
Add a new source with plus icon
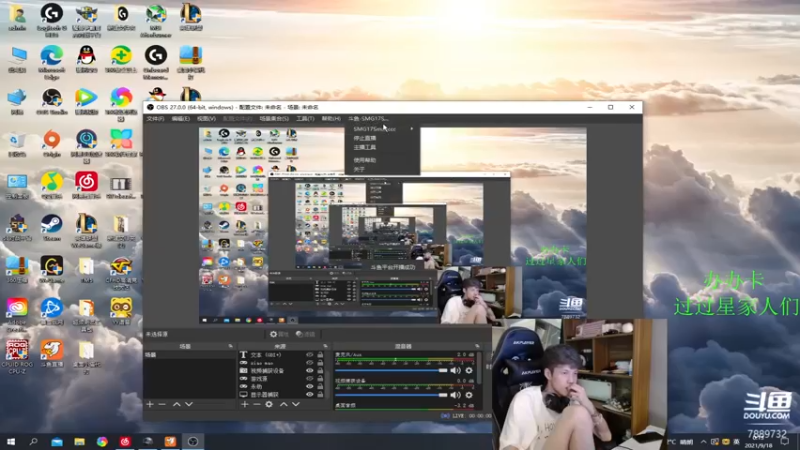[x=245, y=404]
